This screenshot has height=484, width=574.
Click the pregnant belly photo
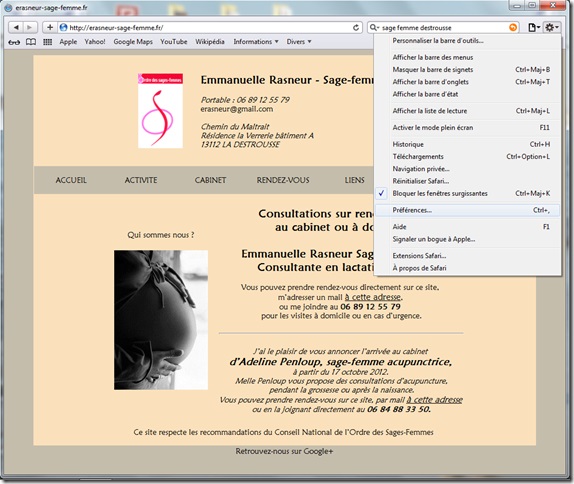click(x=161, y=320)
